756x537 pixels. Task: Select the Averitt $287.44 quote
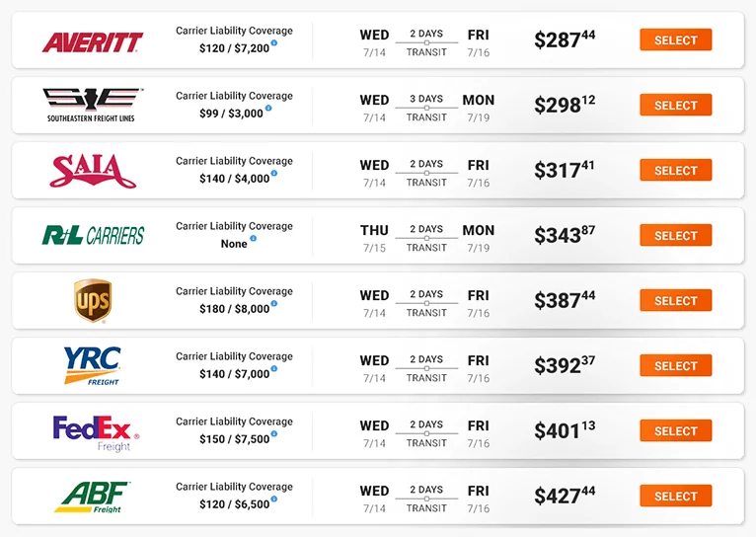point(675,40)
